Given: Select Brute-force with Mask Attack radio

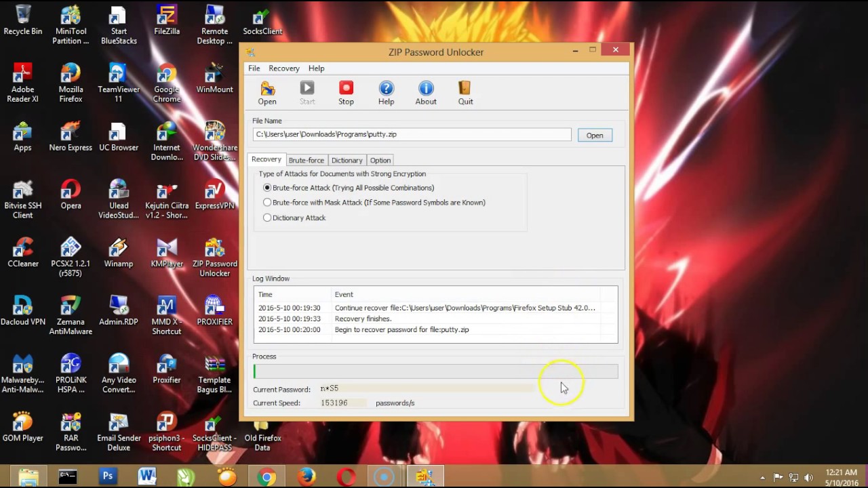Looking at the screenshot, I should (267, 202).
